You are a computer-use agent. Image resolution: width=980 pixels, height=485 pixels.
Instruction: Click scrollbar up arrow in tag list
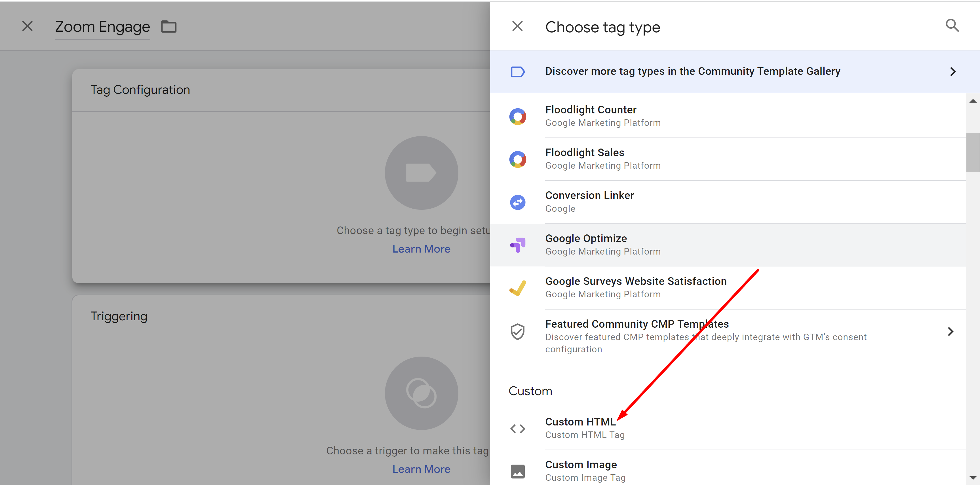[x=973, y=101]
